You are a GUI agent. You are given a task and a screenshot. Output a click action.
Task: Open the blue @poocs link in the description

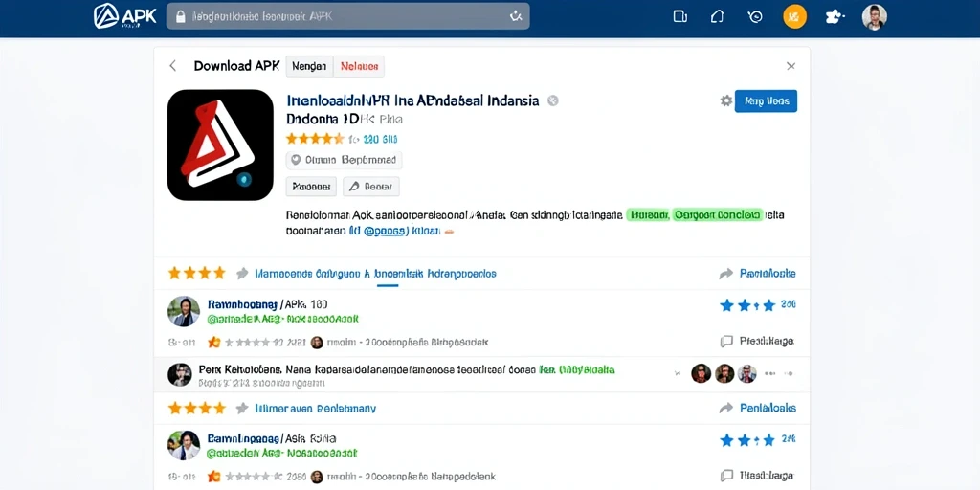click(386, 231)
